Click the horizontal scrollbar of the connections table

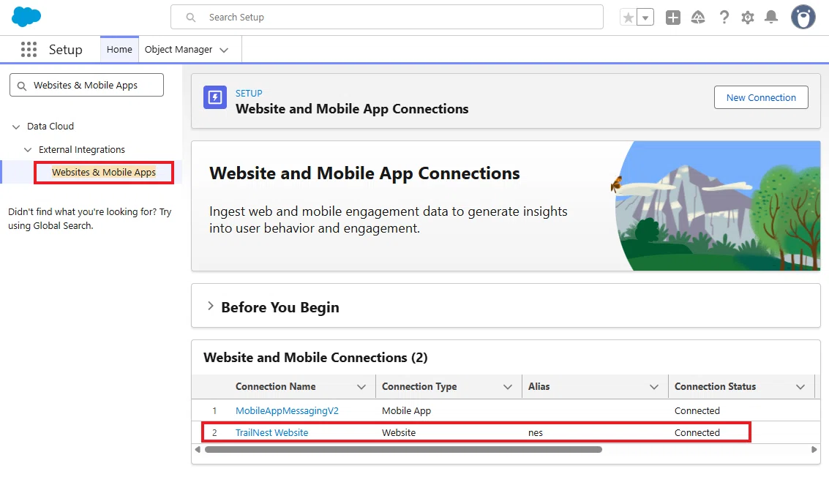point(403,450)
